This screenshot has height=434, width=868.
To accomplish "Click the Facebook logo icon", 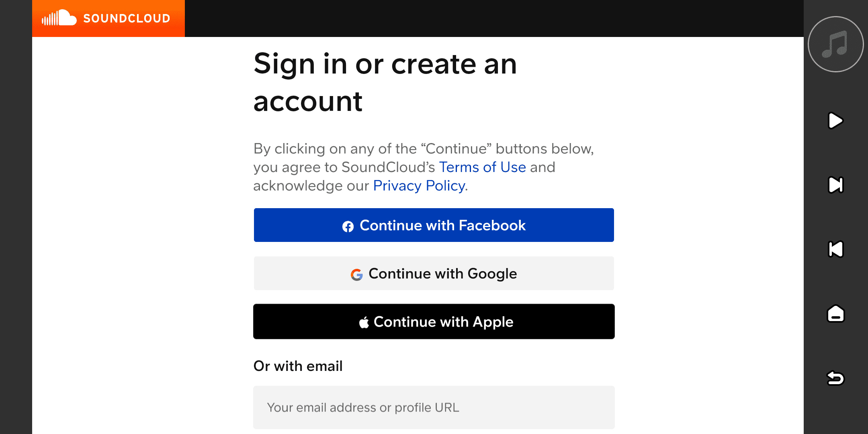I will click(348, 226).
